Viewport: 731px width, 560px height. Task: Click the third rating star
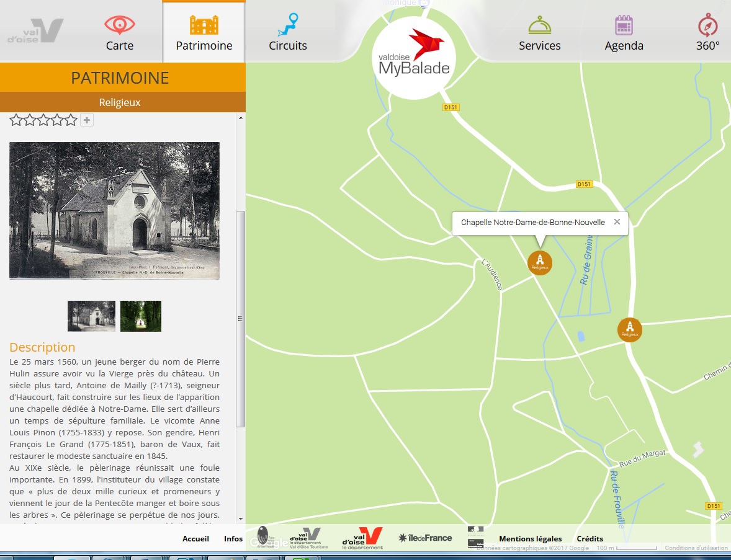pos(43,120)
